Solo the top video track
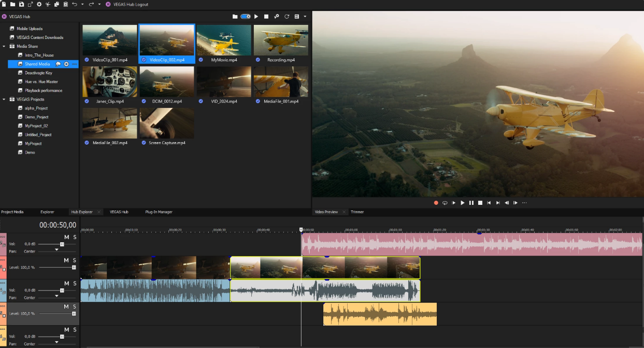Screen dimensions: 644x348 [x=75, y=260]
